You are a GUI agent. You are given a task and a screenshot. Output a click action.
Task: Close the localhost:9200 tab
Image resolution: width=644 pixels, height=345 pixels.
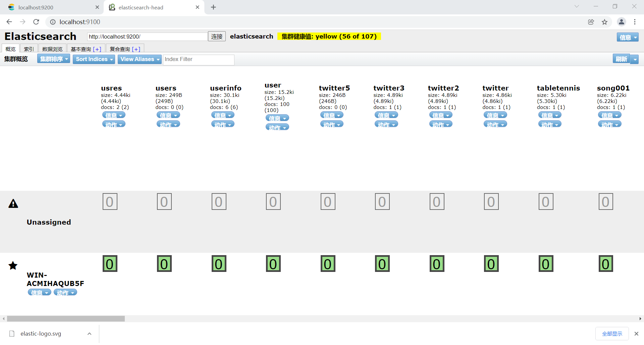click(97, 7)
